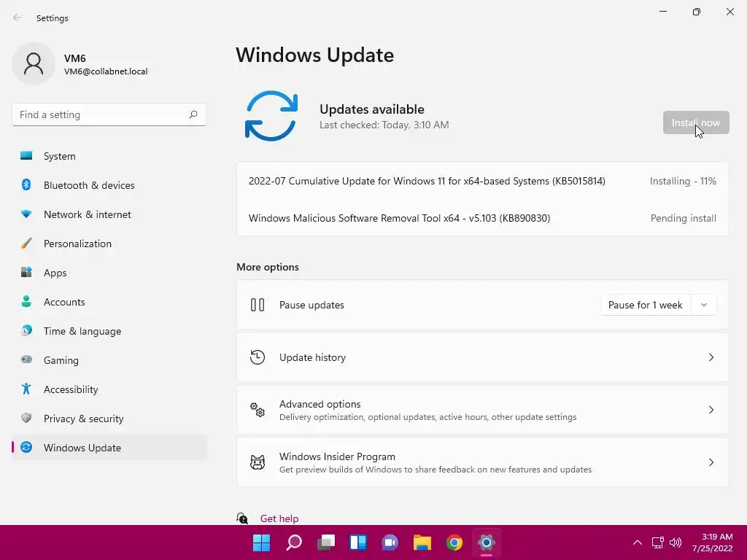Launch Google Chrome from taskbar
This screenshot has width=747, height=560.
click(454, 542)
